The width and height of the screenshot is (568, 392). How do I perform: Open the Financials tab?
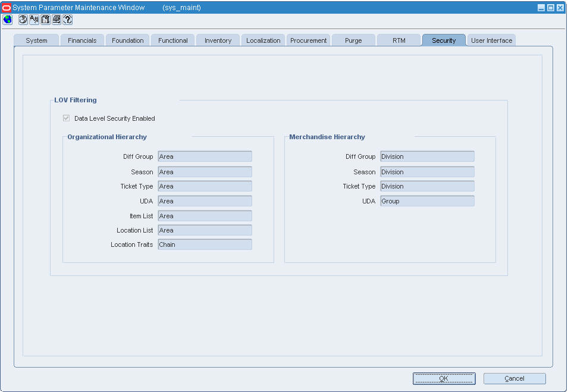point(82,40)
